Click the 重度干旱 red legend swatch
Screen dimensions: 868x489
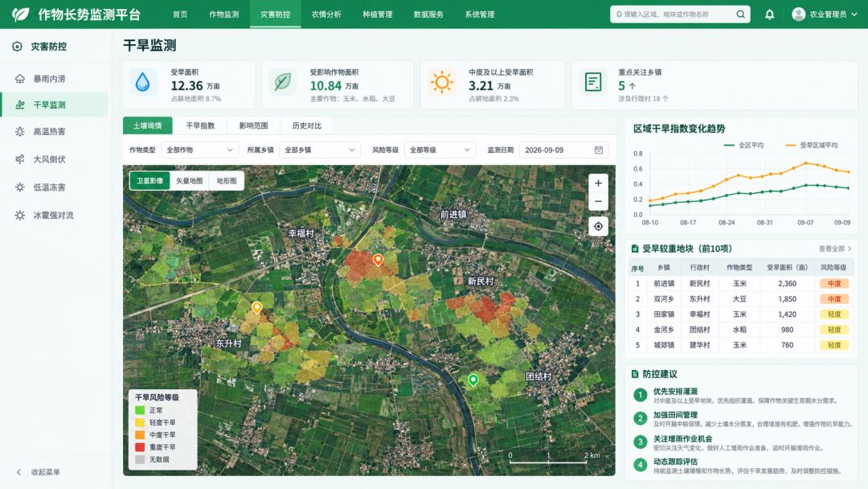click(140, 447)
